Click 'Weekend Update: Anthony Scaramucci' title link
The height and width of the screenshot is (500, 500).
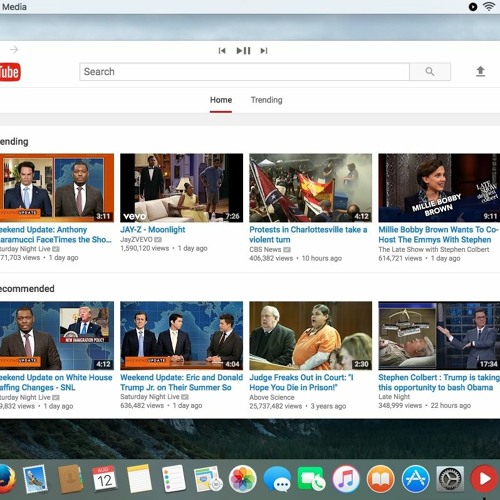[56, 235]
